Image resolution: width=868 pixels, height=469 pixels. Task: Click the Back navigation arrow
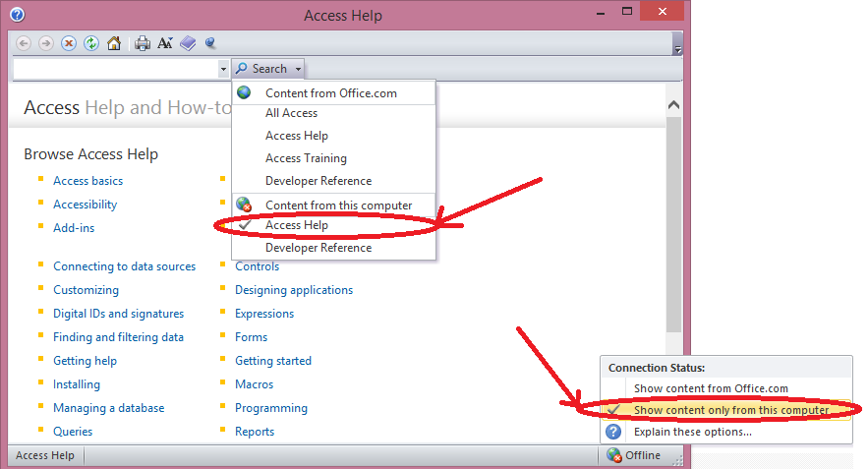click(x=24, y=43)
